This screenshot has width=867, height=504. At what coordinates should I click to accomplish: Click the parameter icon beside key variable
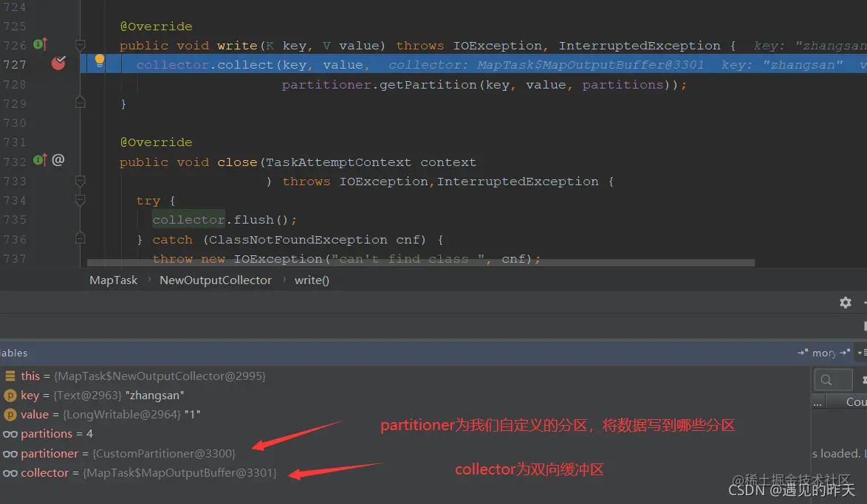(x=10, y=396)
